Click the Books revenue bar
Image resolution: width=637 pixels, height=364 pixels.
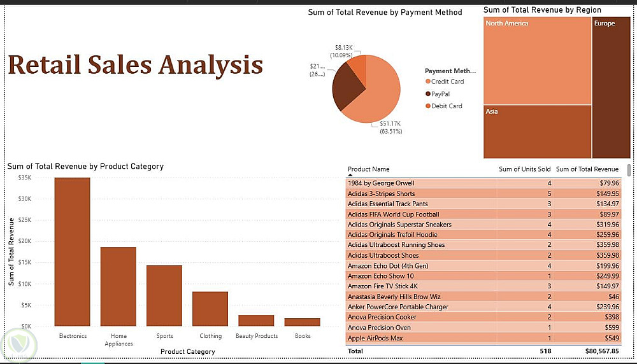pyautogui.click(x=302, y=322)
